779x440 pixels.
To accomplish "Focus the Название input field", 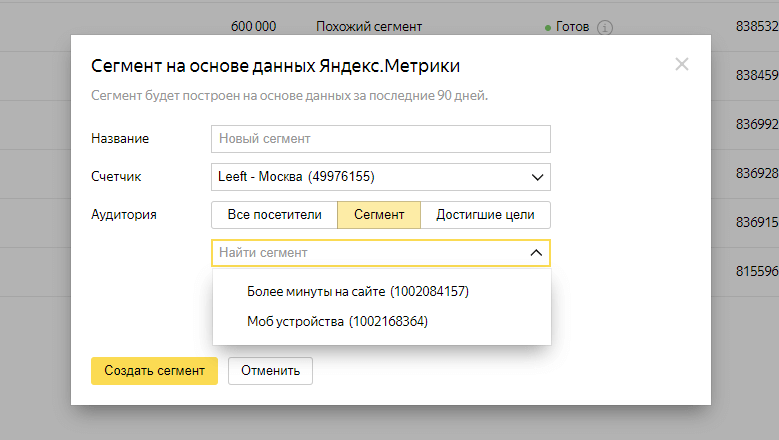I will 381,139.
